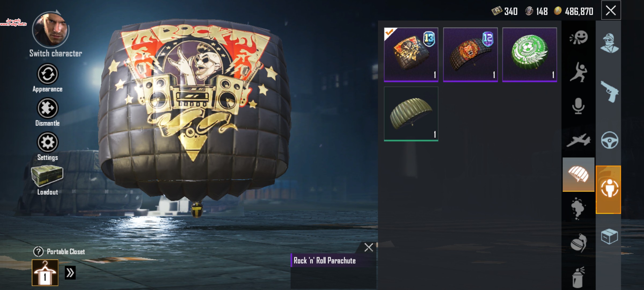Screen dimensions: 644x290
Task: Select the green football parachute
Action: 529,55
